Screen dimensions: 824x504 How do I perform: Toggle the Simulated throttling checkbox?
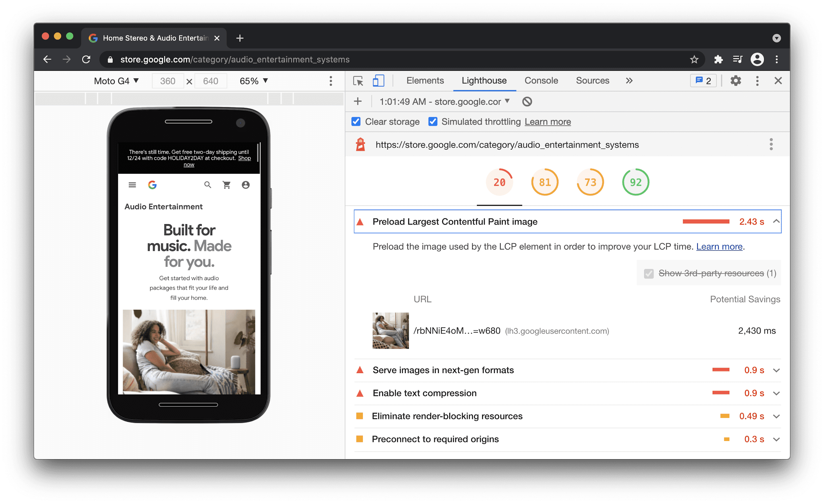click(432, 122)
